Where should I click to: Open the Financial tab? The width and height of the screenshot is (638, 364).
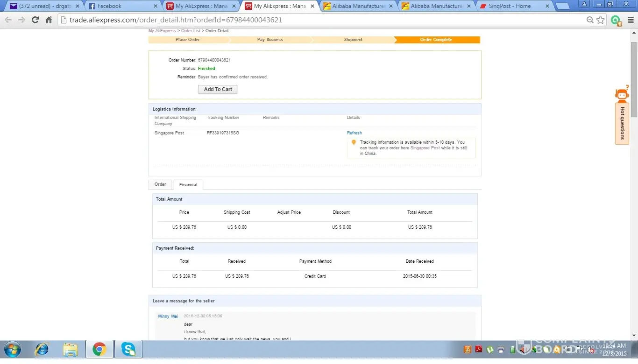coord(188,185)
